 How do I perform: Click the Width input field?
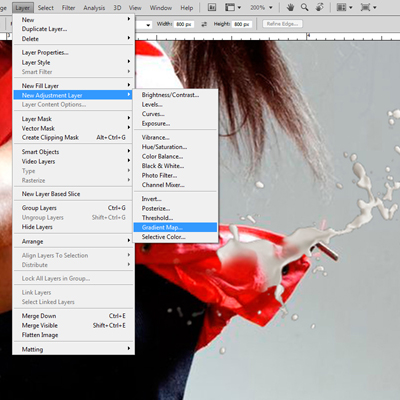pyautogui.click(x=184, y=24)
